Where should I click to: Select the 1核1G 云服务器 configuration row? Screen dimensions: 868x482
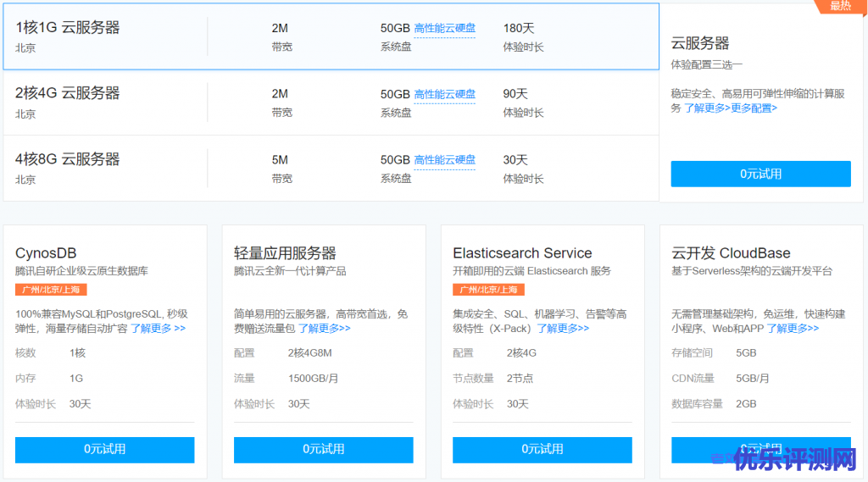click(331, 36)
